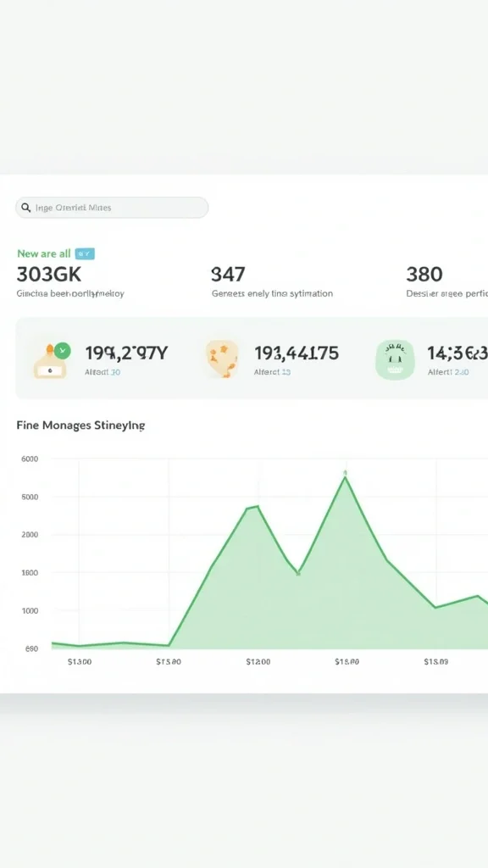Click the 'Gengets enely' description under 347
The height and width of the screenshot is (868, 488).
272,293
